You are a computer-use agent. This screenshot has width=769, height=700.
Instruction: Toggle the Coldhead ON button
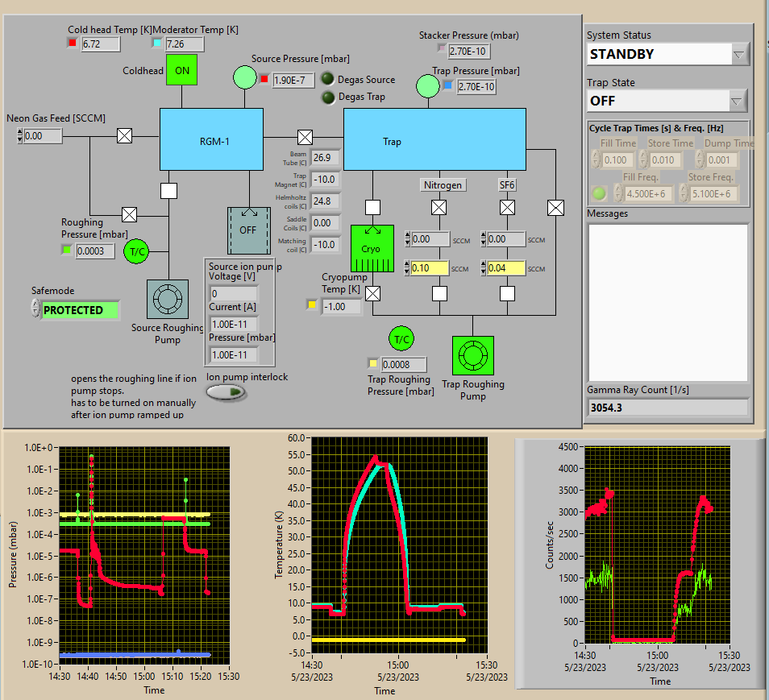coord(182,70)
